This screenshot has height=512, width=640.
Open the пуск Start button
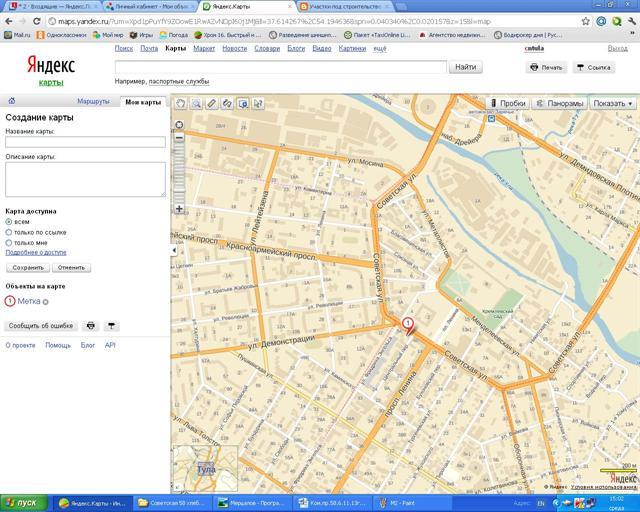click(24, 503)
